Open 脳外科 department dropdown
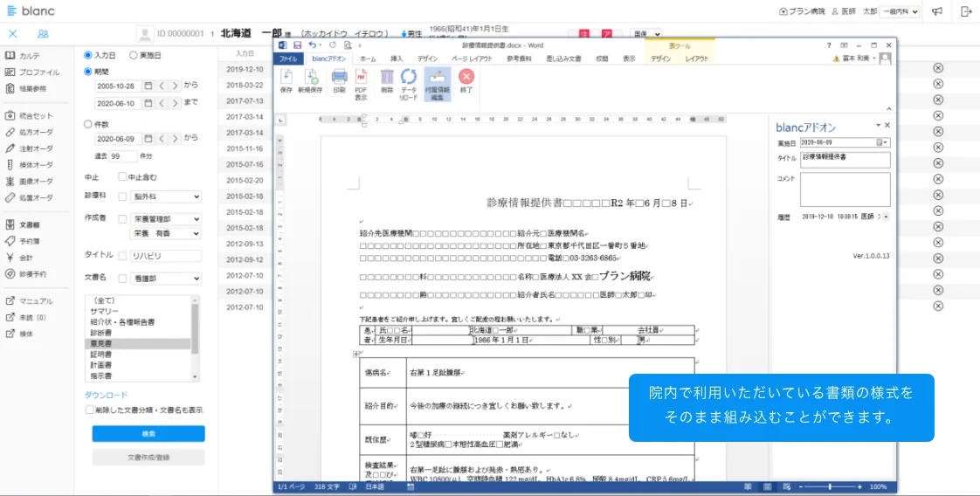The image size is (980, 496). click(x=166, y=196)
